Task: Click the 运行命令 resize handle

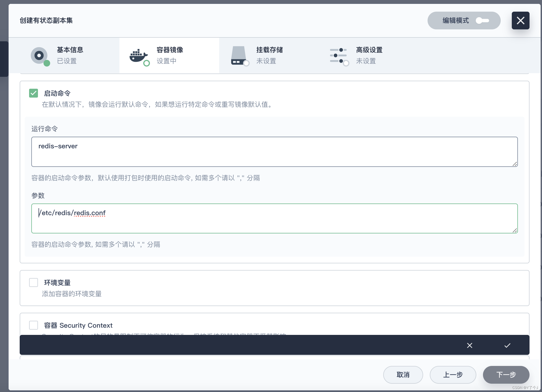Action: 515,164
